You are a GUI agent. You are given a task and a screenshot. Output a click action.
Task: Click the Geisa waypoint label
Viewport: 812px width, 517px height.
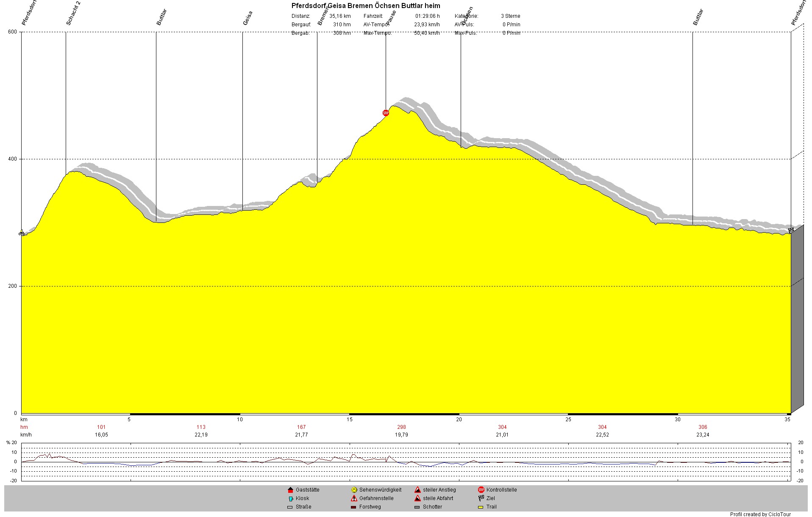pos(247,18)
